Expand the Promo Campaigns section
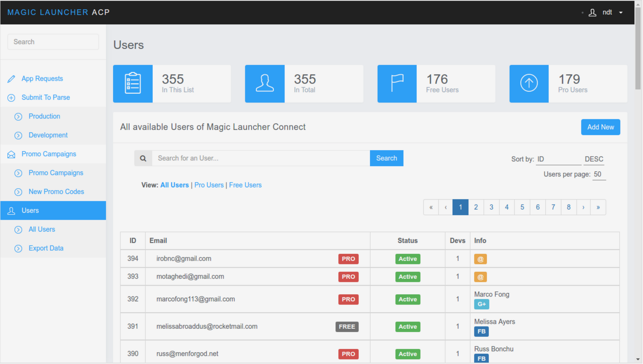643x364 pixels. pyautogui.click(x=49, y=154)
